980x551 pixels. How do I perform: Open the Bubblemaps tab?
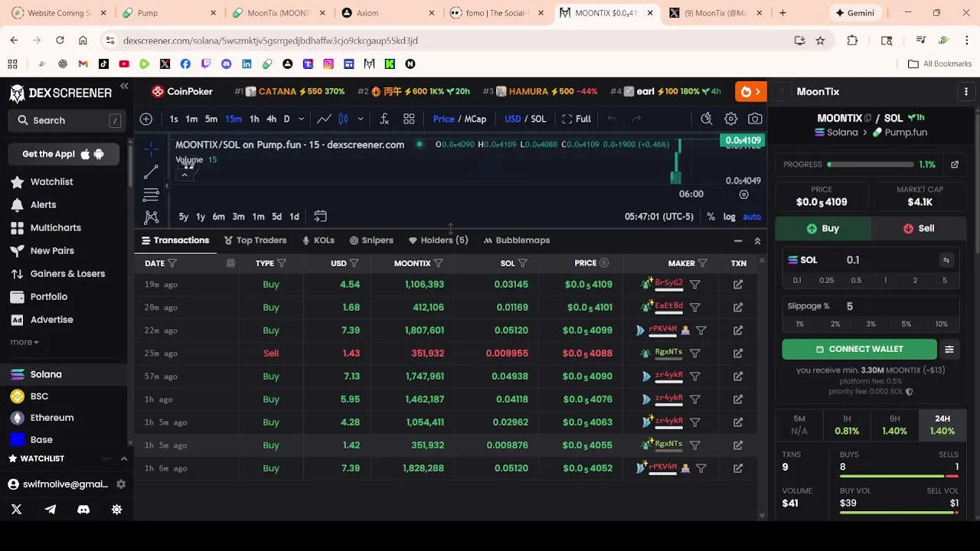517,240
